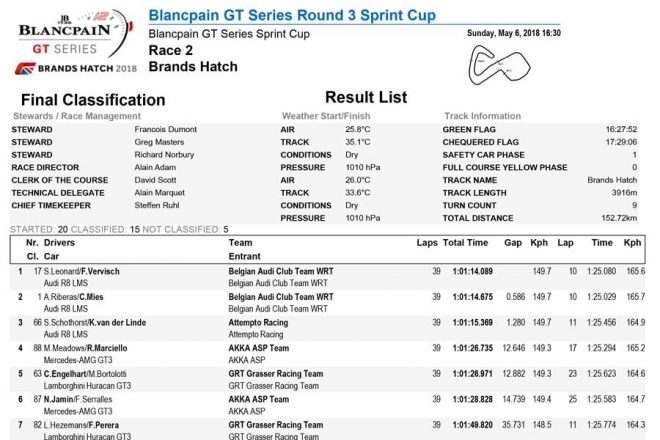
Task: Click the Result List heading
Action: tap(366, 97)
